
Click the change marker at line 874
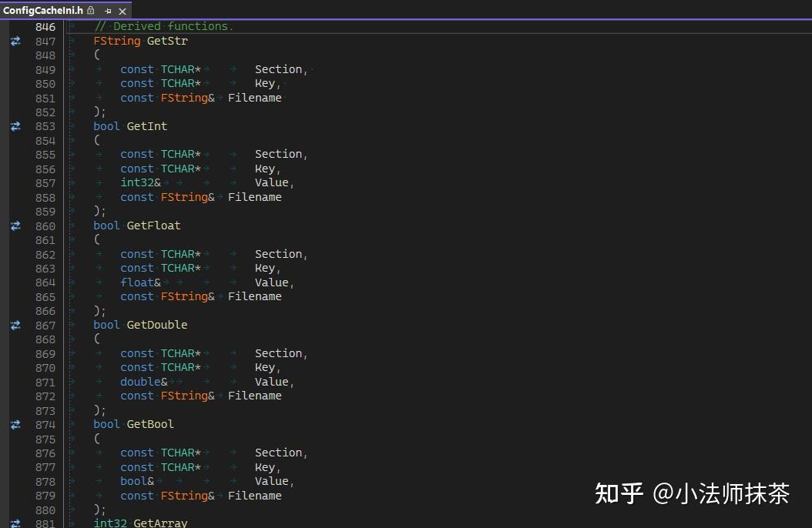(15, 424)
